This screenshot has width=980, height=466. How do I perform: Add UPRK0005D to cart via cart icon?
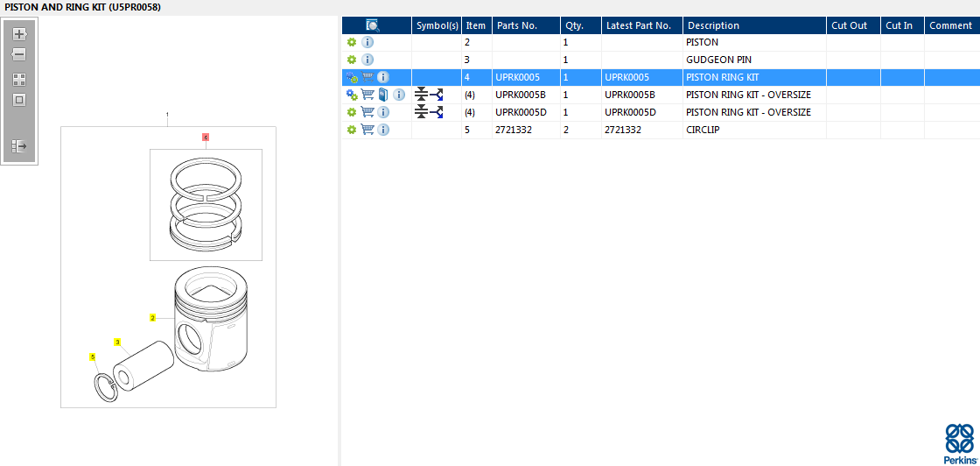(x=367, y=113)
